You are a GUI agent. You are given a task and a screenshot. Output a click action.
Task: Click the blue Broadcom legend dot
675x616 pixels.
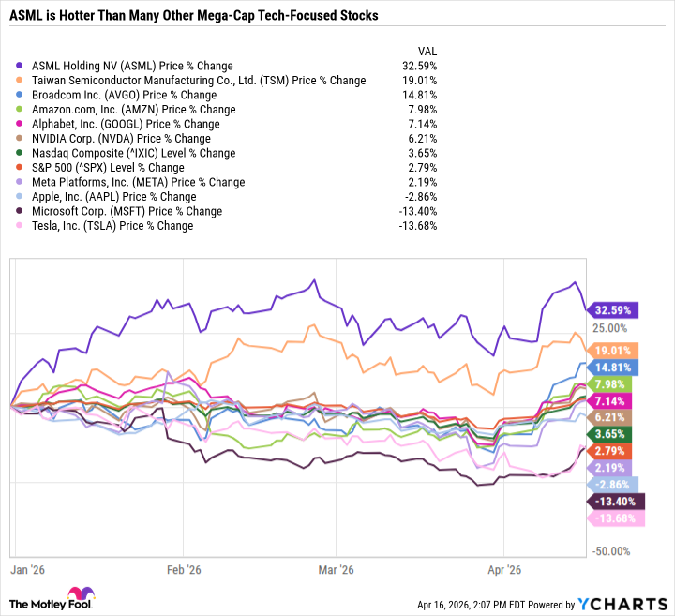click(22, 95)
